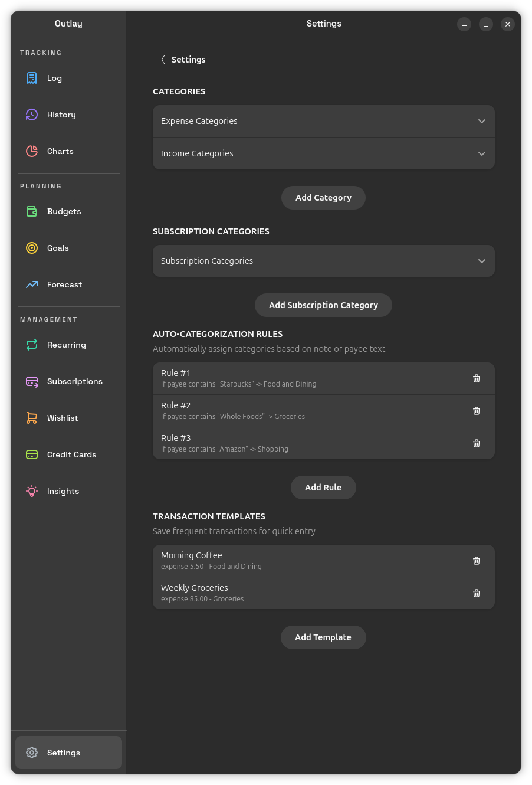532x785 pixels.
Task: Click the Add Template button
Action: pos(323,637)
